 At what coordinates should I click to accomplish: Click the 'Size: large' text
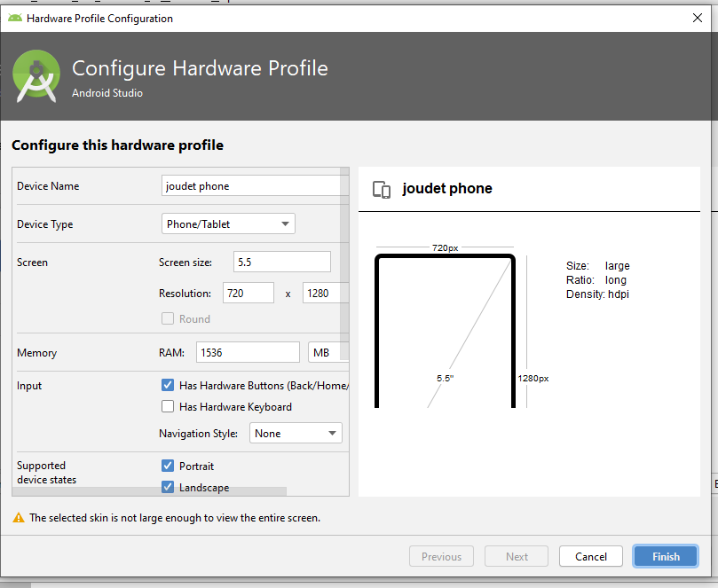(x=597, y=266)
